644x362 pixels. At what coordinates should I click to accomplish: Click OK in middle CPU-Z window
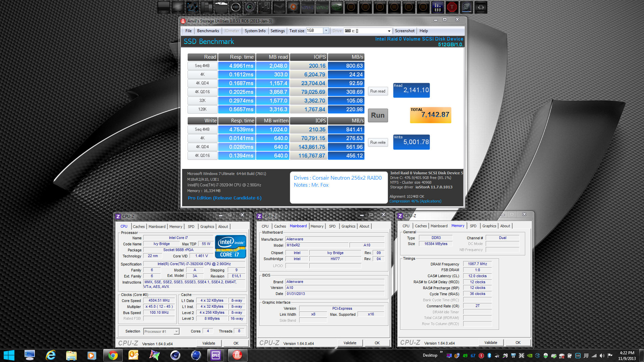377,343
